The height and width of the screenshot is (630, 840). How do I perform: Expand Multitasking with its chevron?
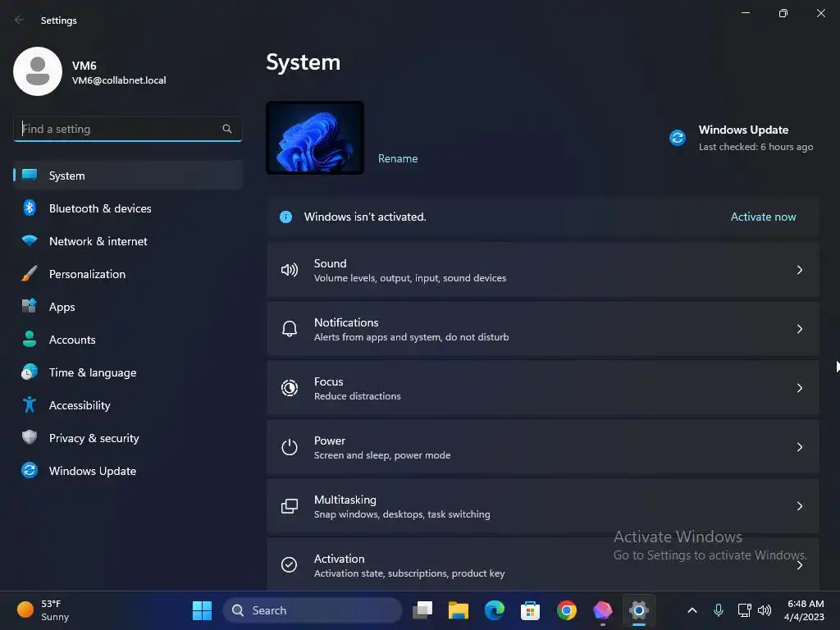(799, 506)
